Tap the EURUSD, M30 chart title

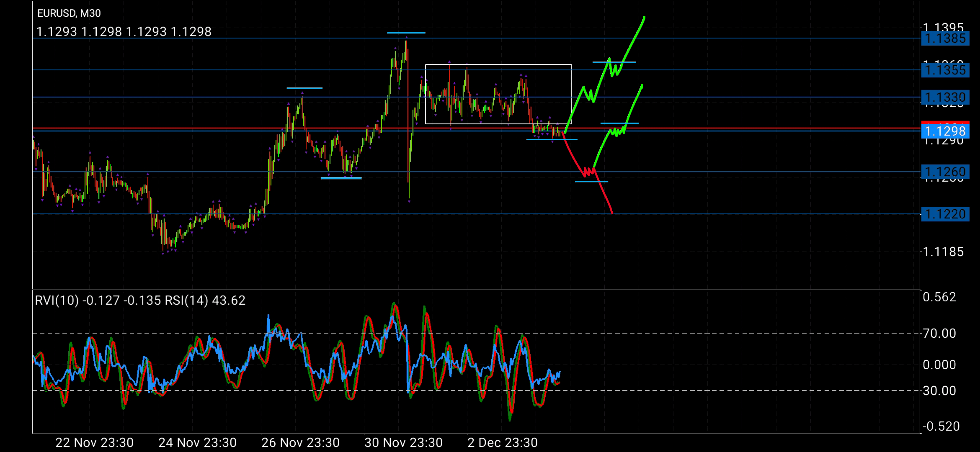69,13
